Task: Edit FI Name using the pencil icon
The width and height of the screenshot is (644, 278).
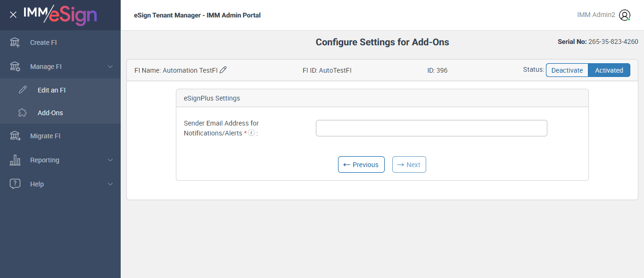Action: pos(223,70)
